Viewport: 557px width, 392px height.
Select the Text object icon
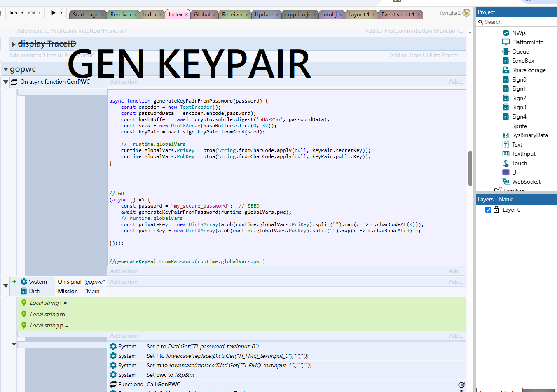pos(506,145)
